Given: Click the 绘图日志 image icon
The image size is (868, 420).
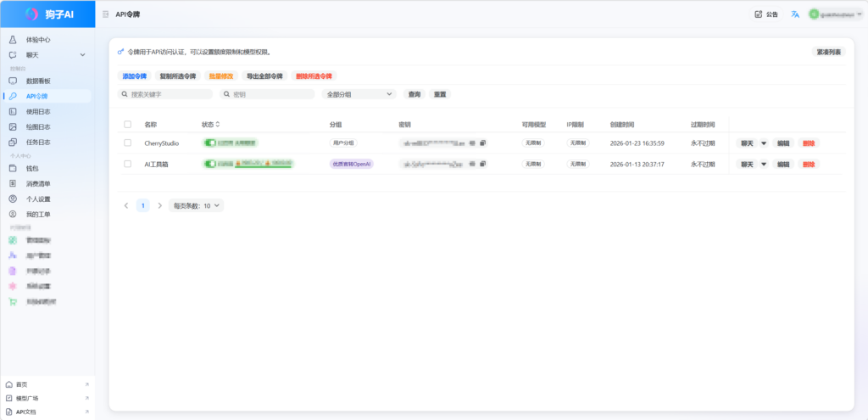Looking at the screenshot, I should click(x=13, y=127).
